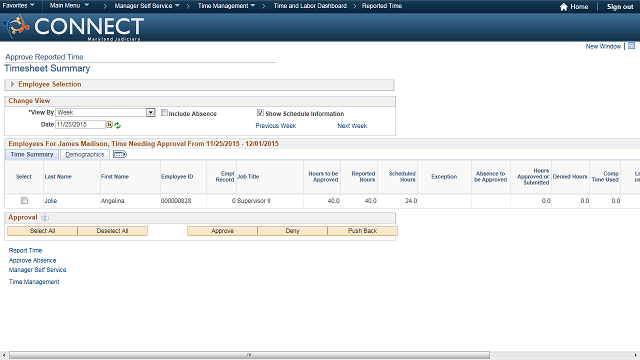Click the 24.0 scheduled hours value
Image resolution: width=640 pixels, height=360 pixels.
pos(411,200)
